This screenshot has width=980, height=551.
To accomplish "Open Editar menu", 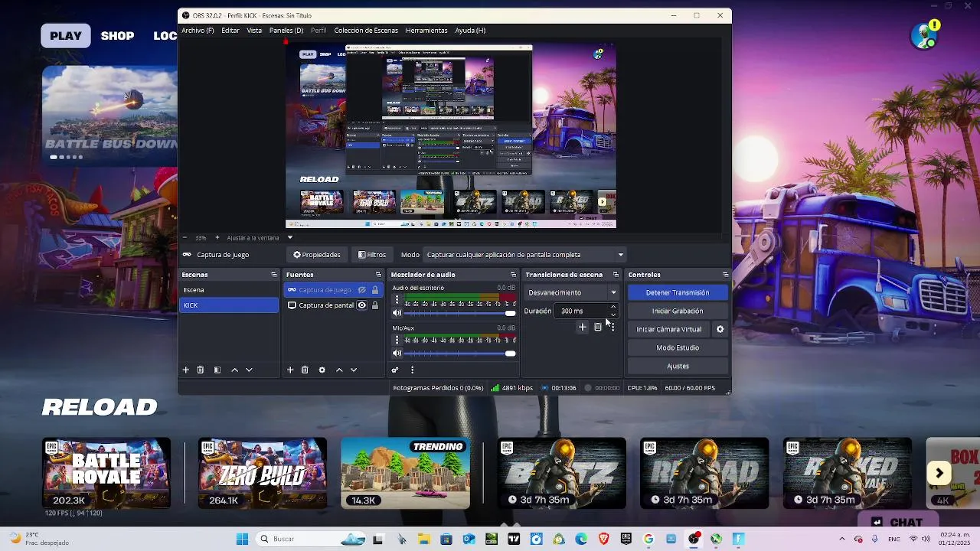I will [230, 31].
